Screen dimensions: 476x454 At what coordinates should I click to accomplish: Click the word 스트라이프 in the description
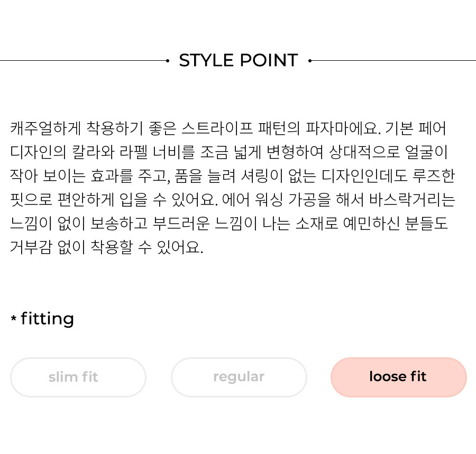tap(217, 128)
